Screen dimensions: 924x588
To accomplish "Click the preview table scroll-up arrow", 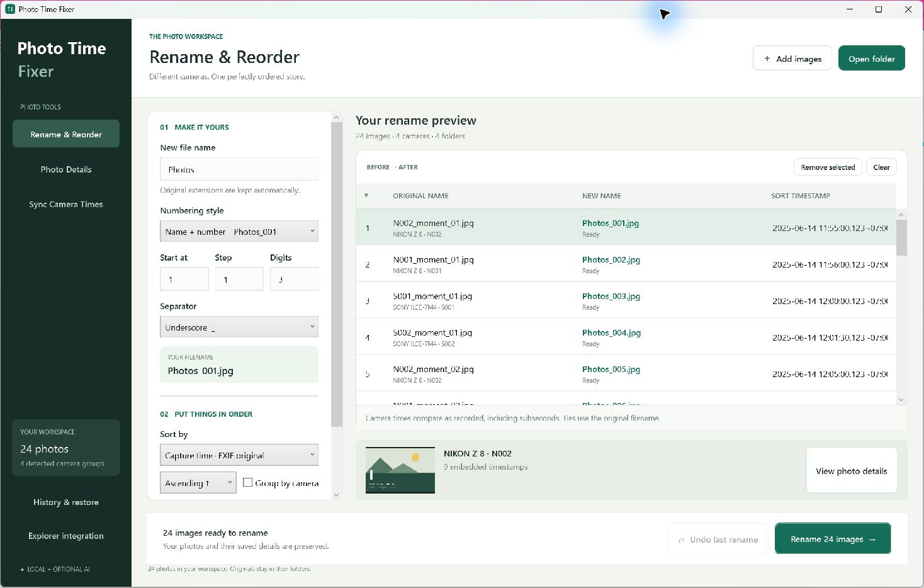I will click(x=901, y=215).
